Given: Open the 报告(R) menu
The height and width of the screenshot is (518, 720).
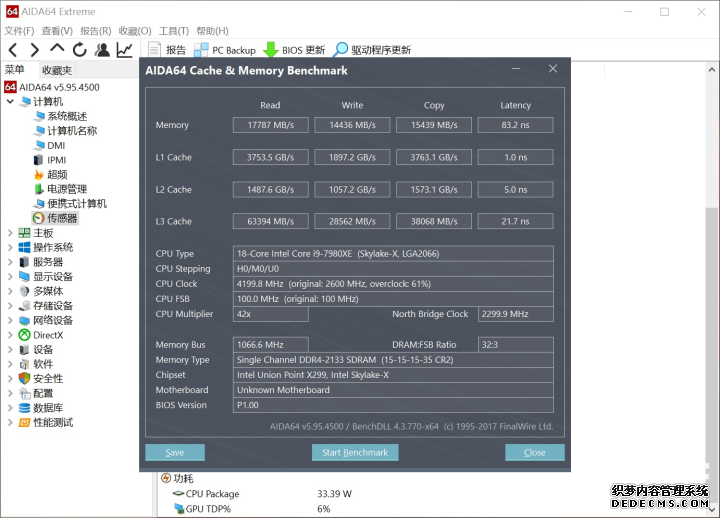Looking at the screenshot, I should pos(96,31).
